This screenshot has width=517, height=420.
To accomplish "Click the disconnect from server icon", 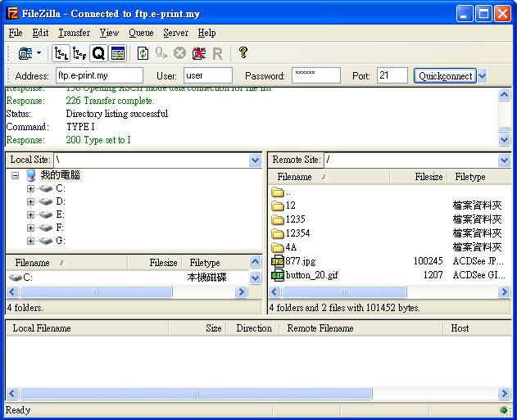I will [199, 53].
